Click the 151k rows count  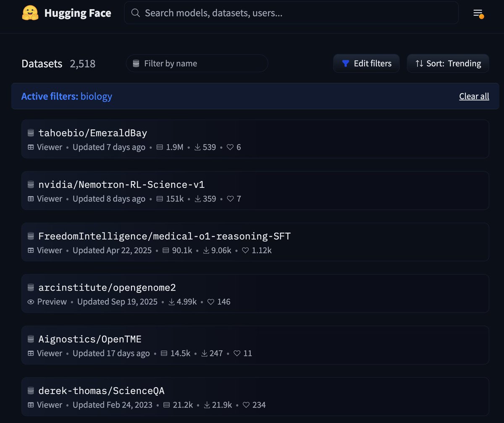pyautogui.click(x=175, y=199)
